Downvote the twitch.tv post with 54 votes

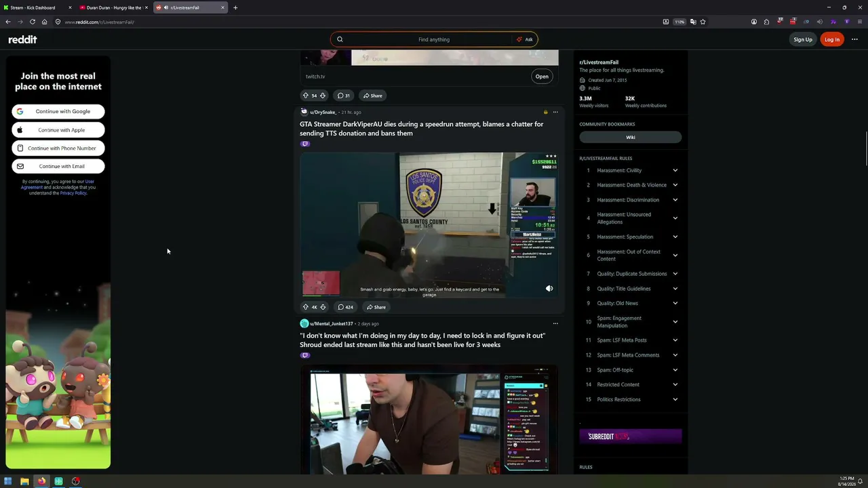point(323,96)
